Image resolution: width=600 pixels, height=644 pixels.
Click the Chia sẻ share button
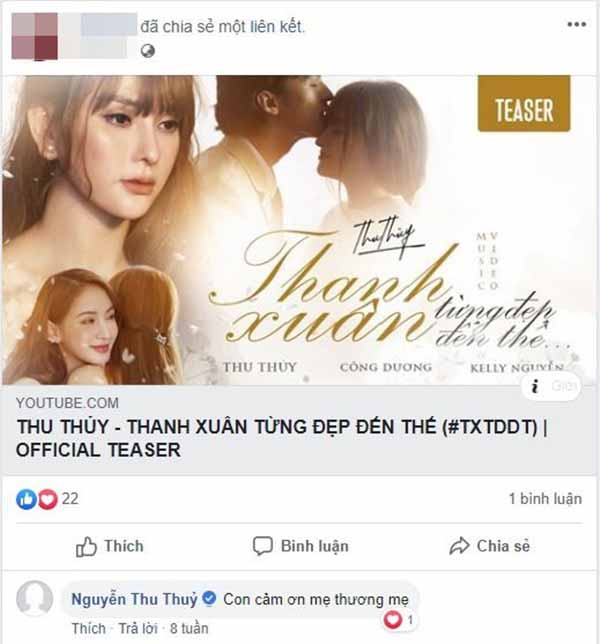[490, 546]
